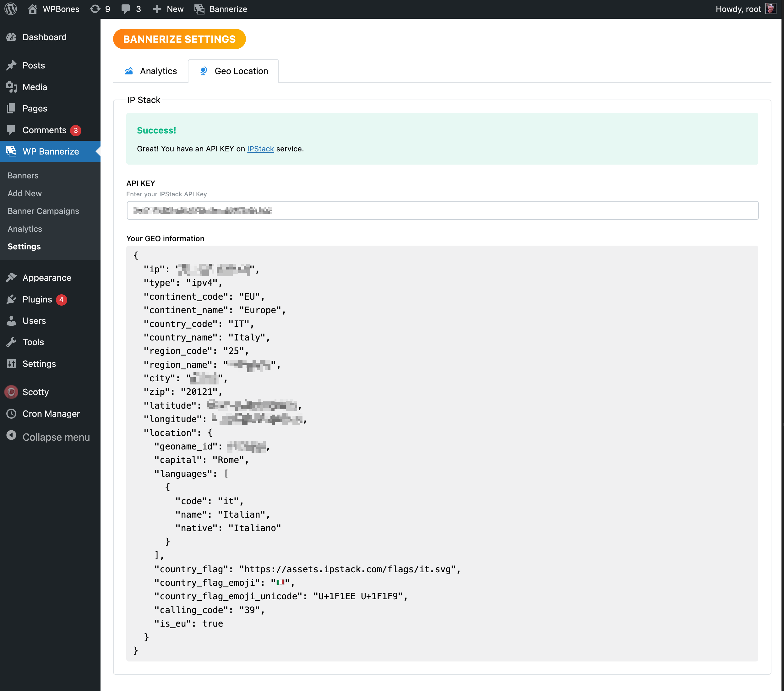
Task: Toggle the Comments notification badge
Action: pos(75,129)
